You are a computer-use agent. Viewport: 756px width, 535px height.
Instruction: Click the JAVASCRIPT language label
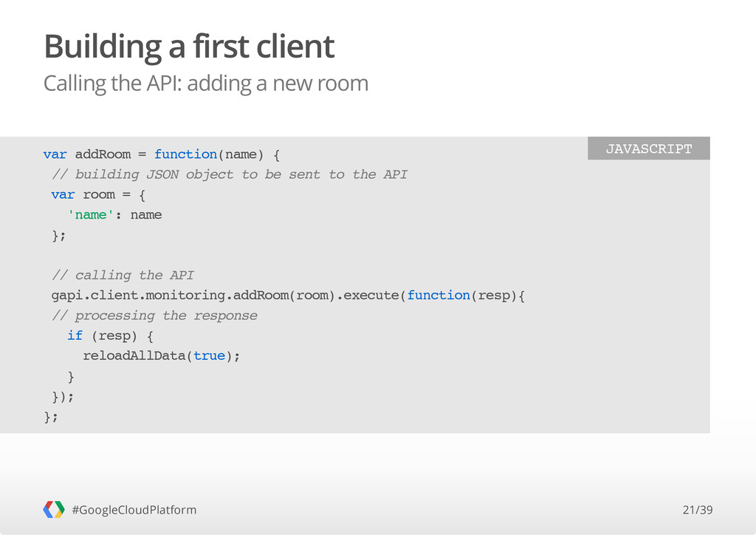click(648, 149)
